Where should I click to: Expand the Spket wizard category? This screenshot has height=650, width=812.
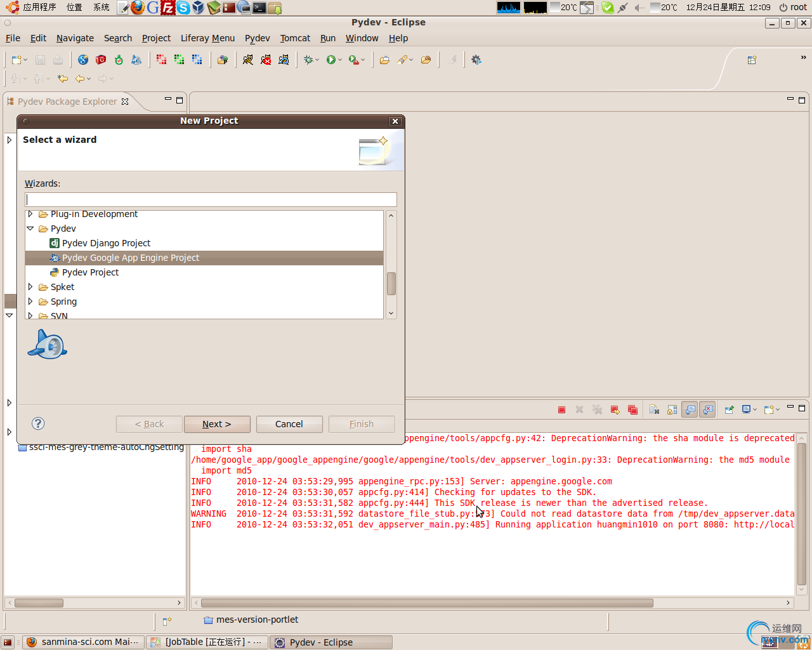[30, 287]
